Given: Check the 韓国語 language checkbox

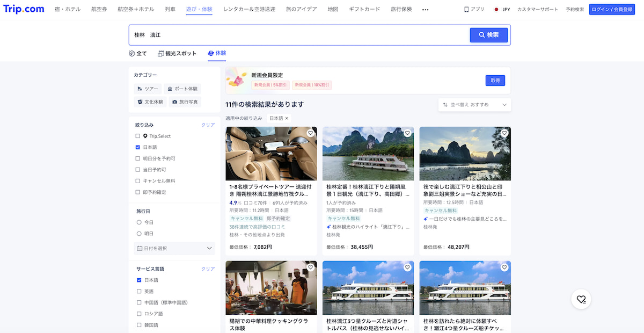Looking at the screenshot, I should click(139, 325).
